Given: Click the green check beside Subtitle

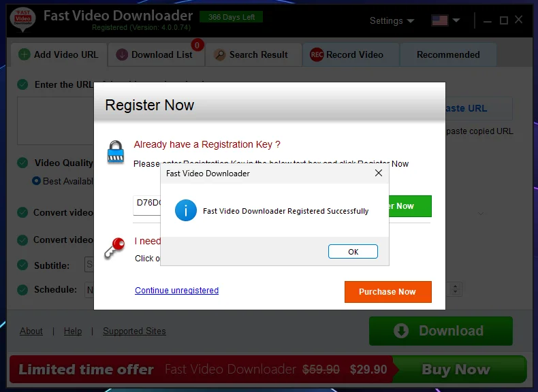Looking at the screenshot, I should point(22,265).
